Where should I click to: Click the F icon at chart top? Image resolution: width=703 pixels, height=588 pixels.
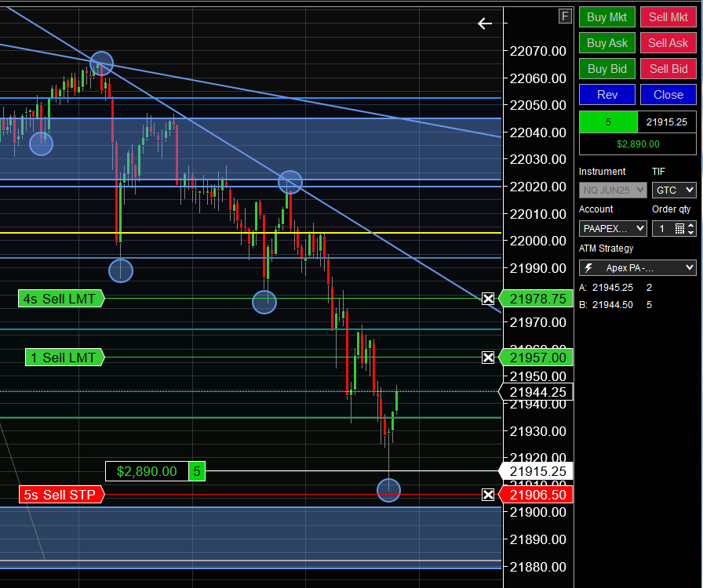click(565, 16)
